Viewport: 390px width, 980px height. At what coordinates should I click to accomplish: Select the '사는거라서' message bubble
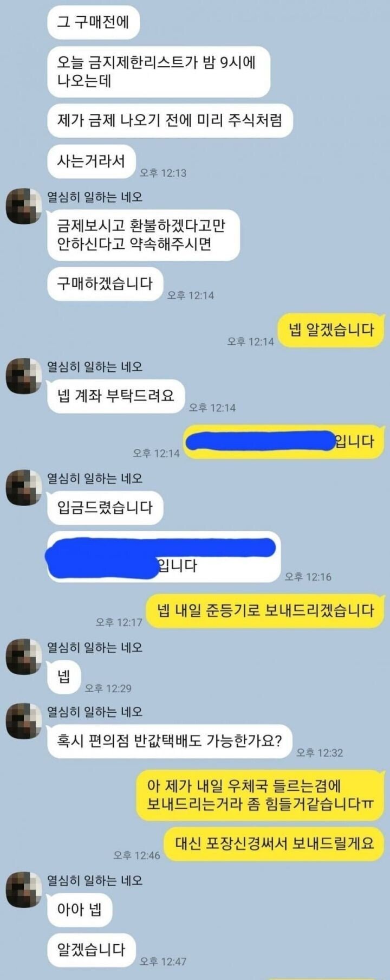tap(91, 162)
